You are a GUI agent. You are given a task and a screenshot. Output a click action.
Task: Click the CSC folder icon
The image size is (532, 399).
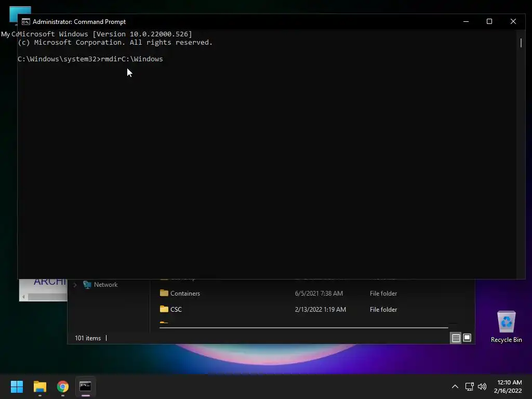pyautogui.click(x=164, y=309)
